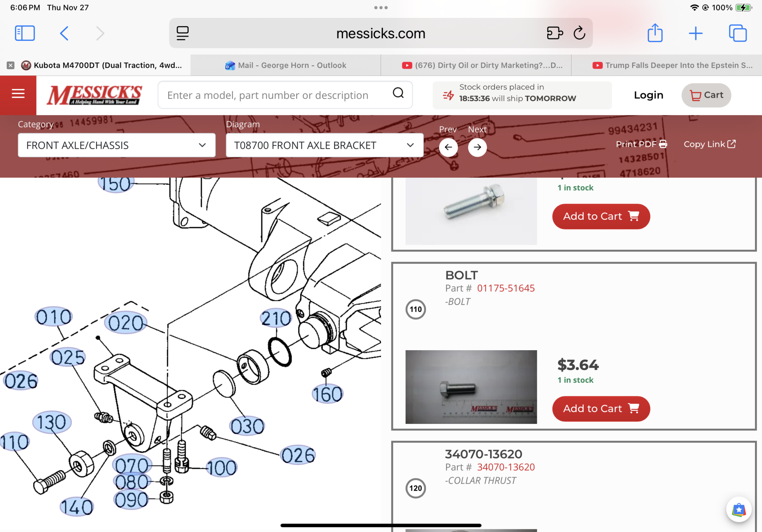Viewport: 762px width, 532px height.
Task: Expand the Diagram dropdown T08700 FRONT AXLE BRACKET
Action: 324,145
